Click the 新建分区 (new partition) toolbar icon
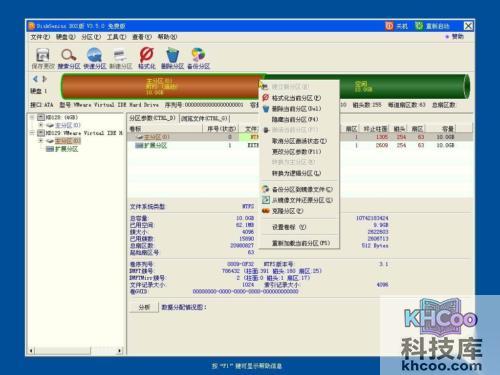The image size is (500, 375). click(120, 56)
